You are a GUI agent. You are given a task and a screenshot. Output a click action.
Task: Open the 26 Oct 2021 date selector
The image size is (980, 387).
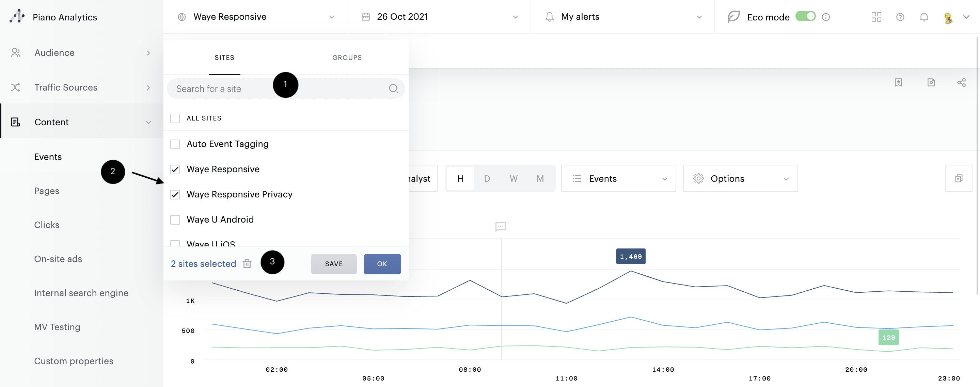pyautogui.click(x=439, y=17)
